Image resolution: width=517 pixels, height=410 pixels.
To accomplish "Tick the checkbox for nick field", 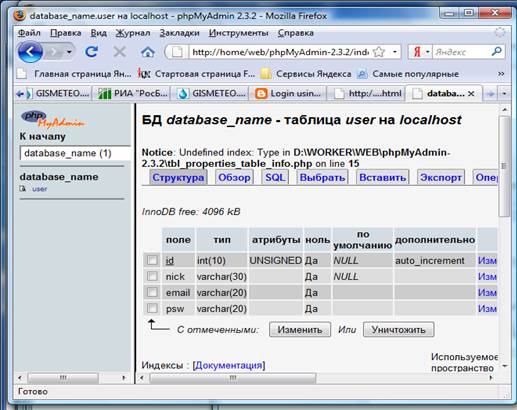I will (x=152, y=276).
